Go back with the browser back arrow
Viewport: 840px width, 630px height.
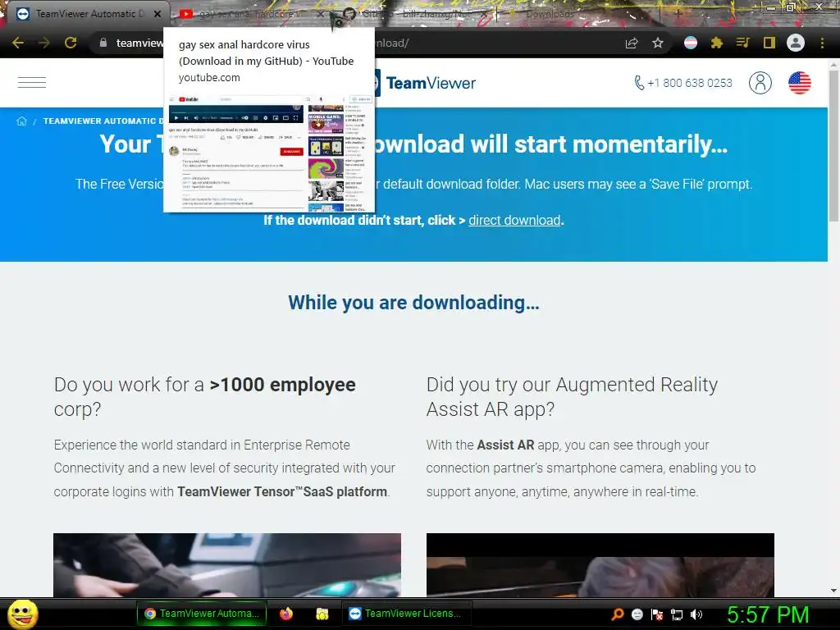point(18,43)
